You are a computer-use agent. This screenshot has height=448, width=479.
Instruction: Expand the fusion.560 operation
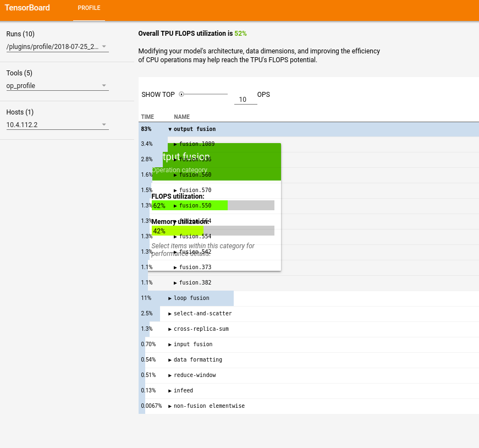[177, 174]
